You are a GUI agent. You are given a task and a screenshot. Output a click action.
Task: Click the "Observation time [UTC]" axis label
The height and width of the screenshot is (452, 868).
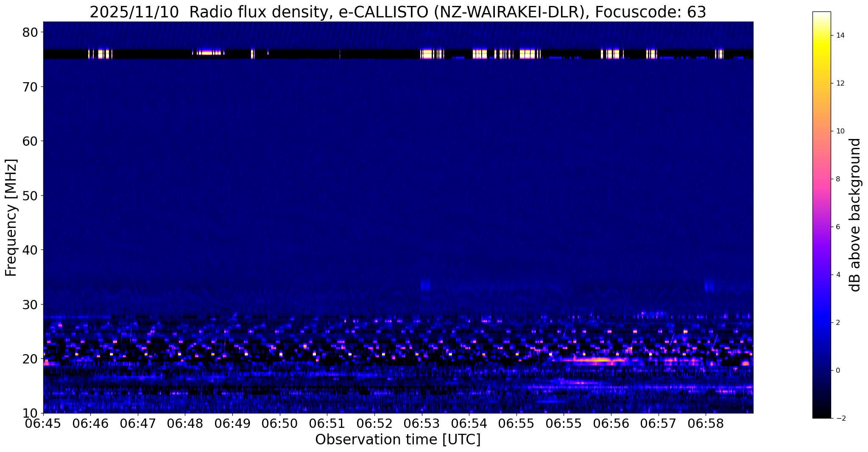(x=398, y=440)
